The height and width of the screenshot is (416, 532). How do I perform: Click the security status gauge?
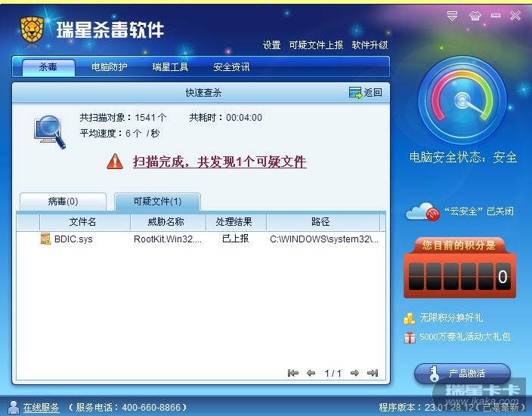click(462, 100)
